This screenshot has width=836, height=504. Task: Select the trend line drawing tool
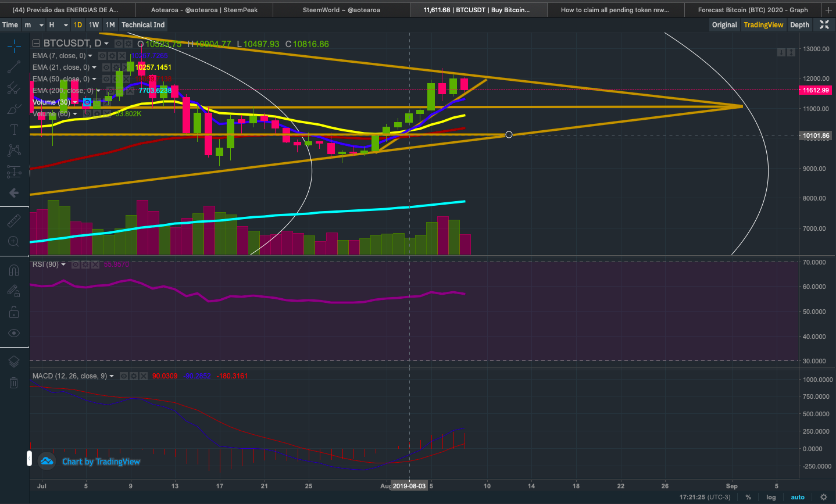point(14,67)
